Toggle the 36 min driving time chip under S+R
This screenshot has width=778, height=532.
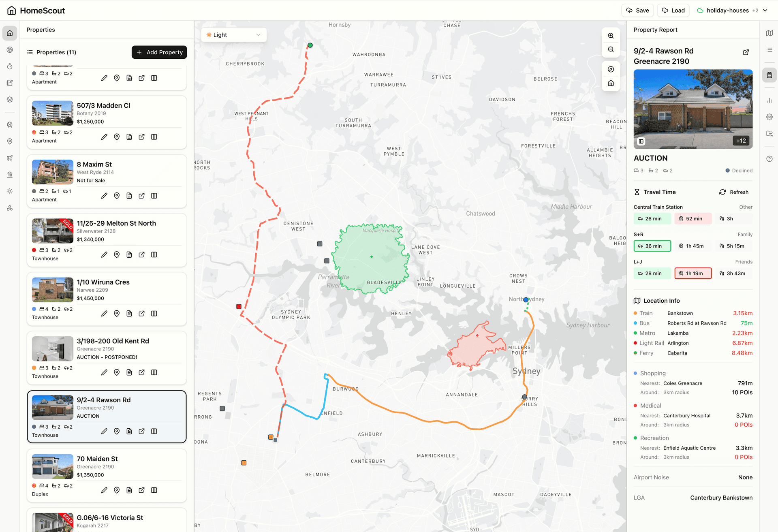[652, 246]
